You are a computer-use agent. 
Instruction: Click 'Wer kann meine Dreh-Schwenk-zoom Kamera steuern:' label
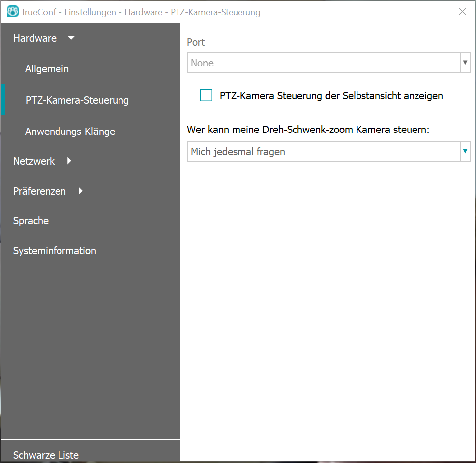tap(308, 130)
